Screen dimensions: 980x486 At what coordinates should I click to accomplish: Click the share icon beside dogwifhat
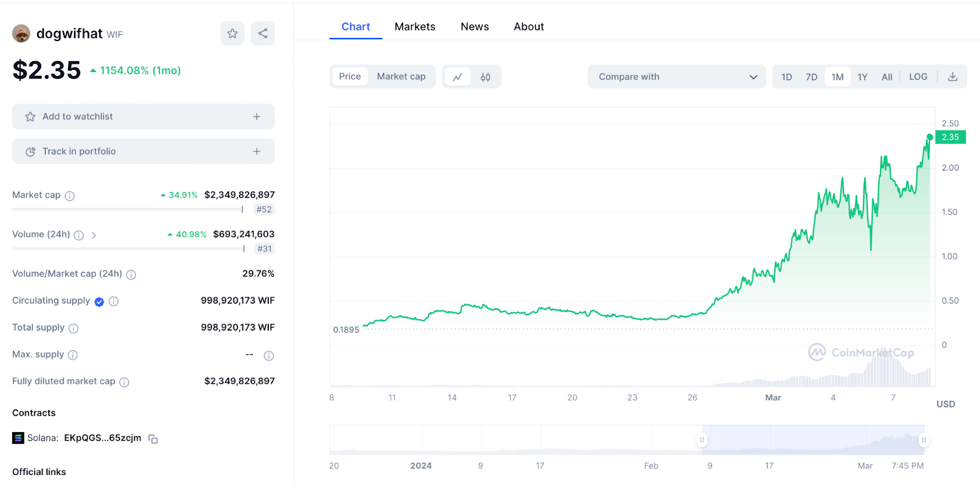263,34
